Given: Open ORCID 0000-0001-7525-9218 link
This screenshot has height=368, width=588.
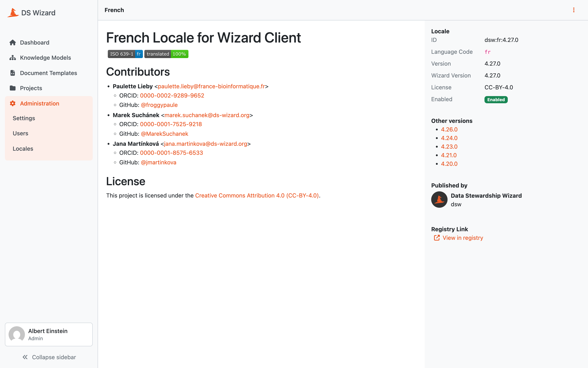Looking at the screenshot, I should coord(171,124).
